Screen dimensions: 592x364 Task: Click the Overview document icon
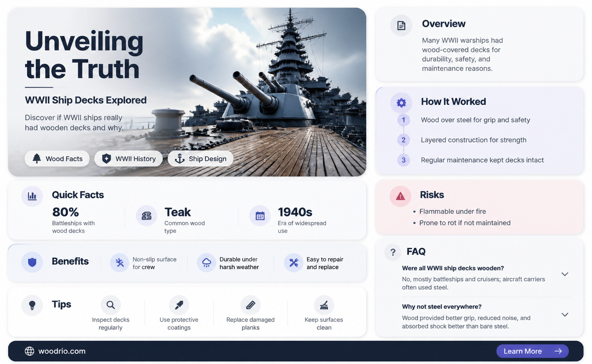[x=401, y=26]
